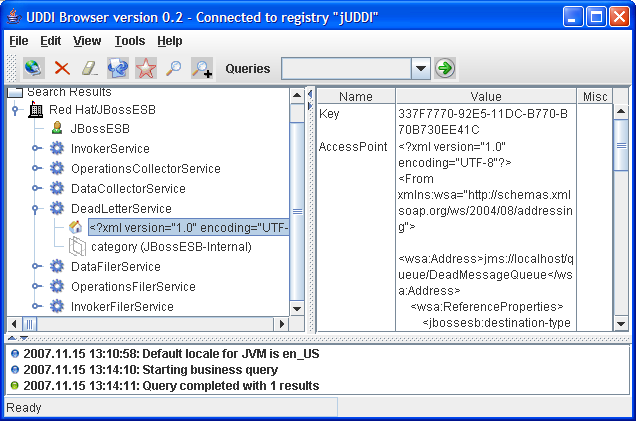Expand the DataFilerService node
636x421 pixels.
(x=36, y=266)
